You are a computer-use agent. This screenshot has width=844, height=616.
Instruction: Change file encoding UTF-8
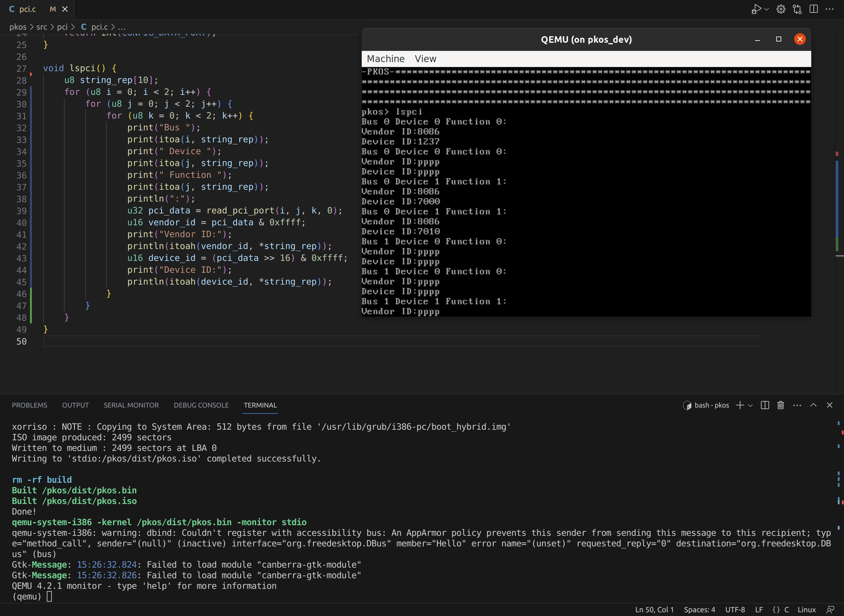tap(735, 610)
